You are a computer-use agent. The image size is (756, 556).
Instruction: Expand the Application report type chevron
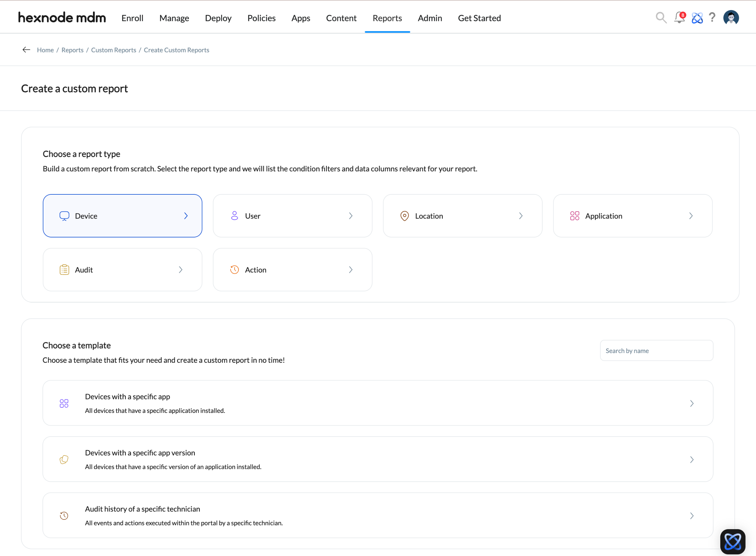click(x=691, y=216)
